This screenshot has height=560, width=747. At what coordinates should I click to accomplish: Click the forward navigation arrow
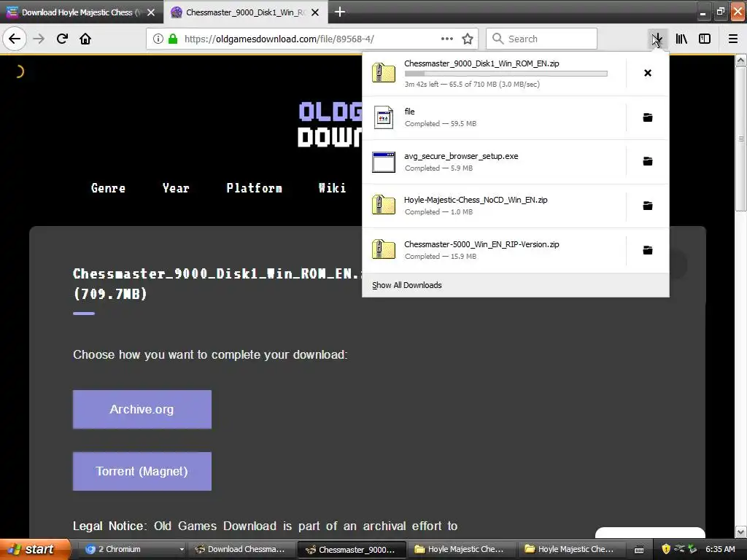pyautogui.click(x=39, y=39)
